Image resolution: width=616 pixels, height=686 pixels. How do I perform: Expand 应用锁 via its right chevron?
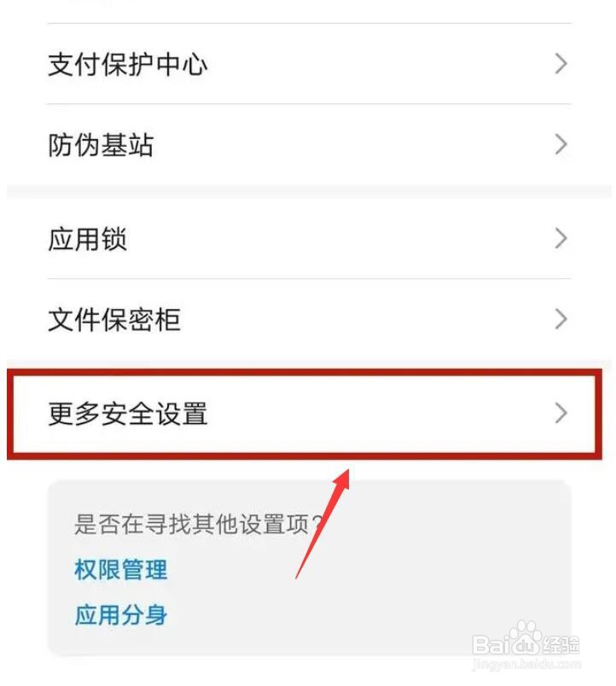point(561,238)
